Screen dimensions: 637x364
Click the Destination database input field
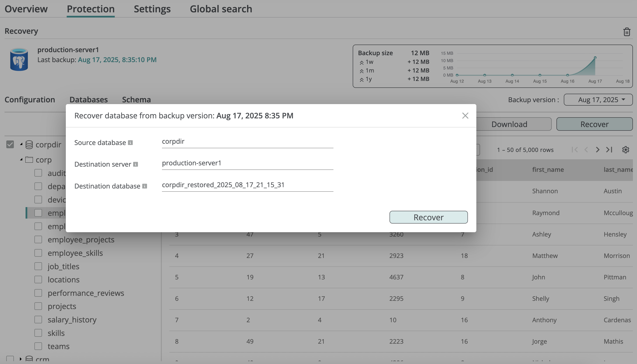247,185
